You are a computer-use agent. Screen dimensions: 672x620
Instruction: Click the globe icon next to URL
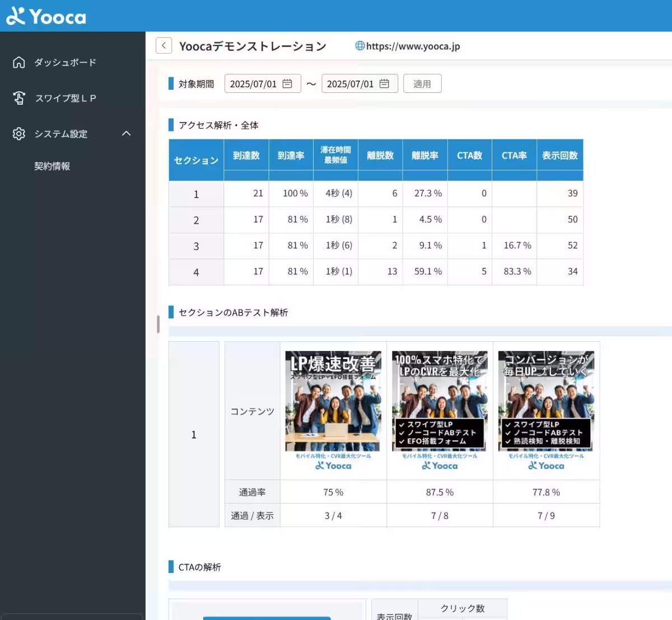click(x=360, y=46)
